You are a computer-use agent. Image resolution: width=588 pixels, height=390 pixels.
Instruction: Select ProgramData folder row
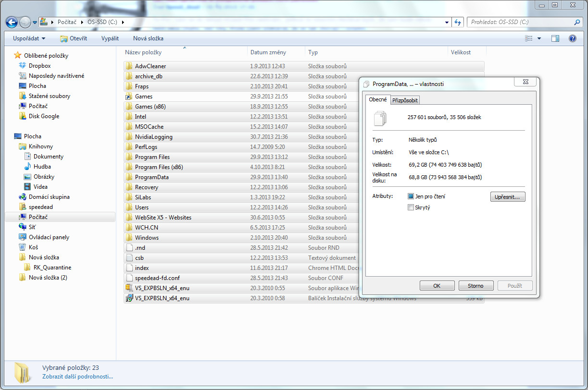click(304, 177)
